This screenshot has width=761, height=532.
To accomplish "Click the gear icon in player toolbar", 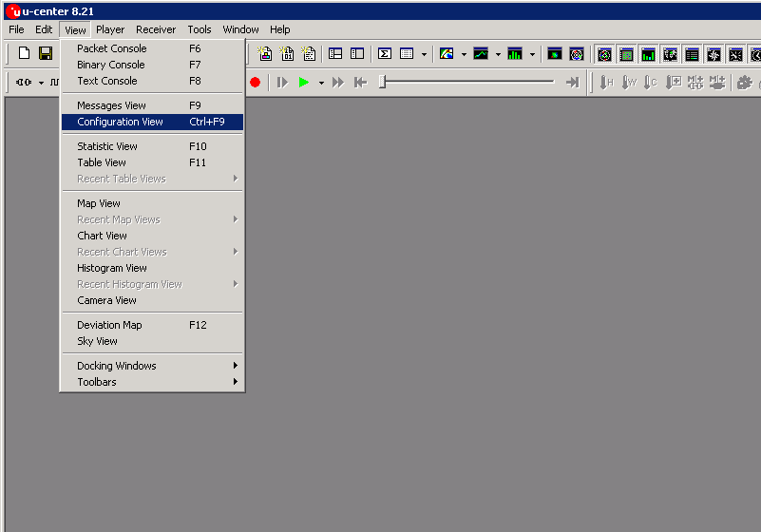I will [x=745, y=83].
